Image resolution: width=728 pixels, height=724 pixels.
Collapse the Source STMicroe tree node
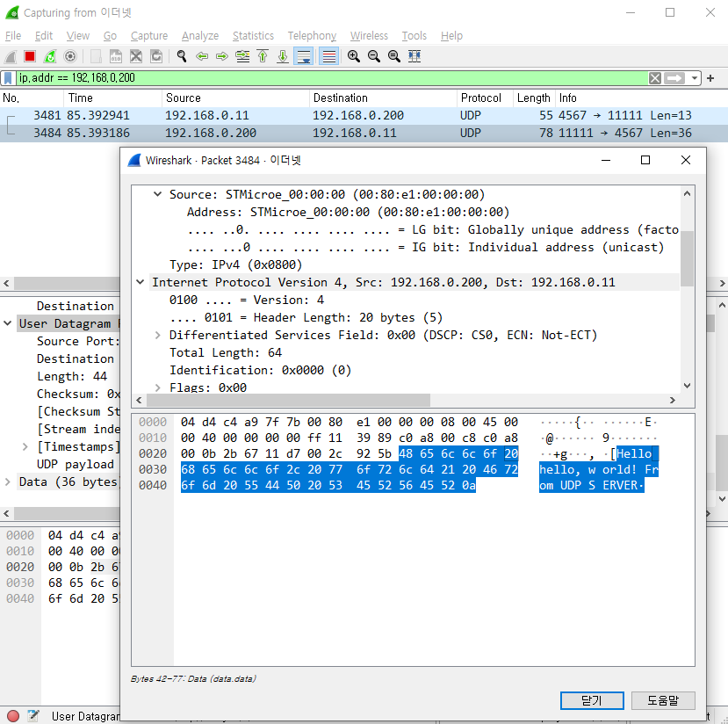tap(158, 194)
